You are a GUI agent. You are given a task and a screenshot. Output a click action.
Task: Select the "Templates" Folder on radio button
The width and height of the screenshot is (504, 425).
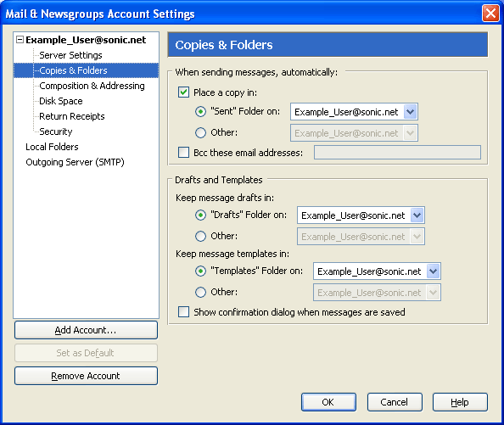[200, 271]
